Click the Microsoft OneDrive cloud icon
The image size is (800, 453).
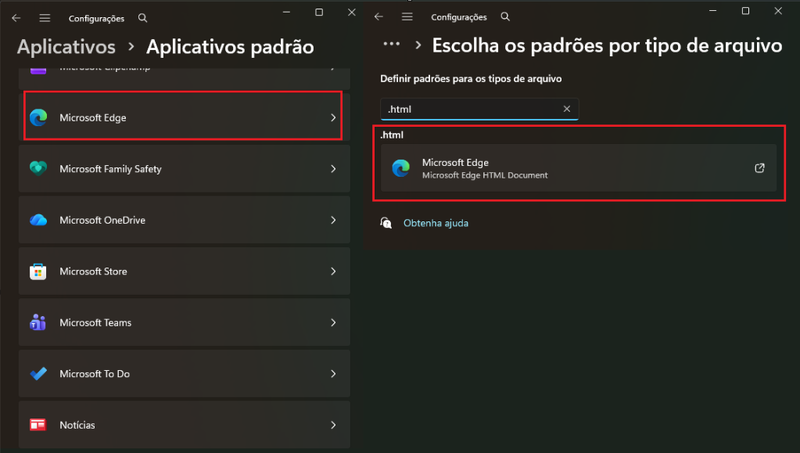[x=38, y=220]
